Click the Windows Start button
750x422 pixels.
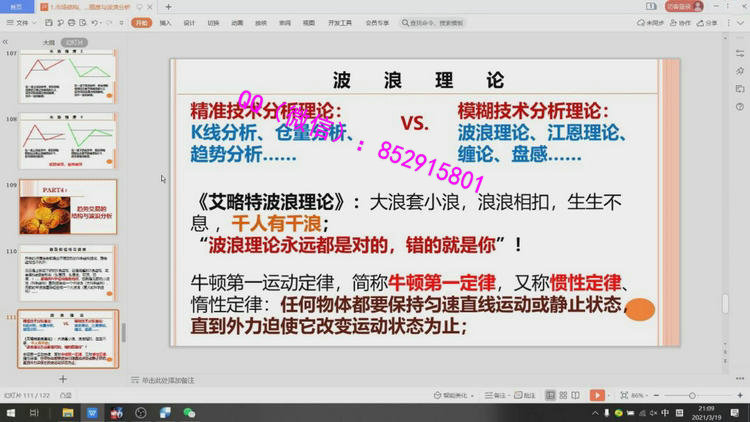(9, 412)
